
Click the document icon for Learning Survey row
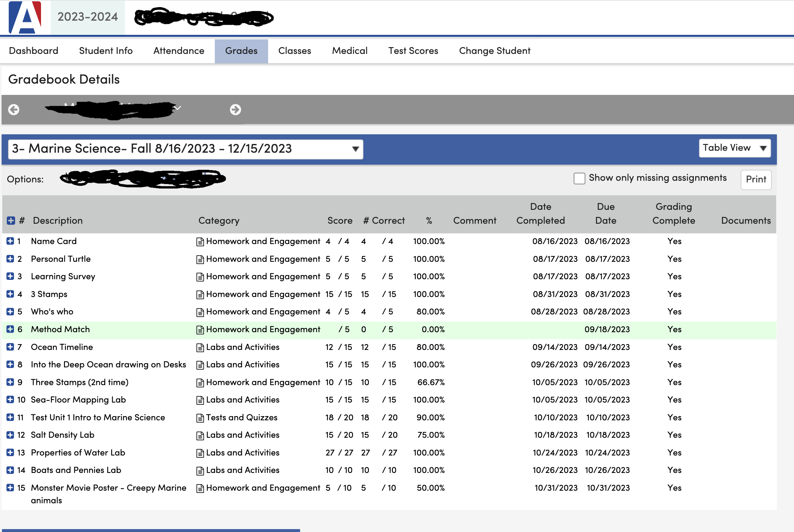[x=200, y=277]
